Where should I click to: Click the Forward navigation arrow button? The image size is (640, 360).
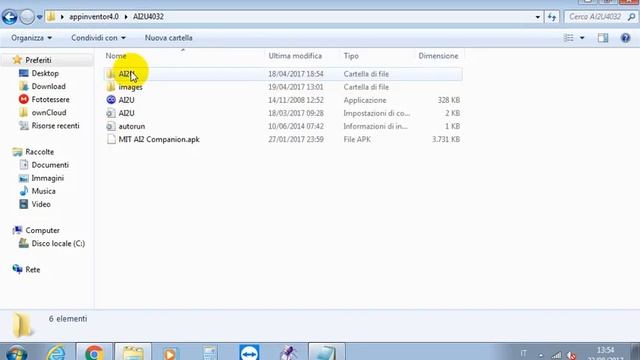(x=27, y=17)
